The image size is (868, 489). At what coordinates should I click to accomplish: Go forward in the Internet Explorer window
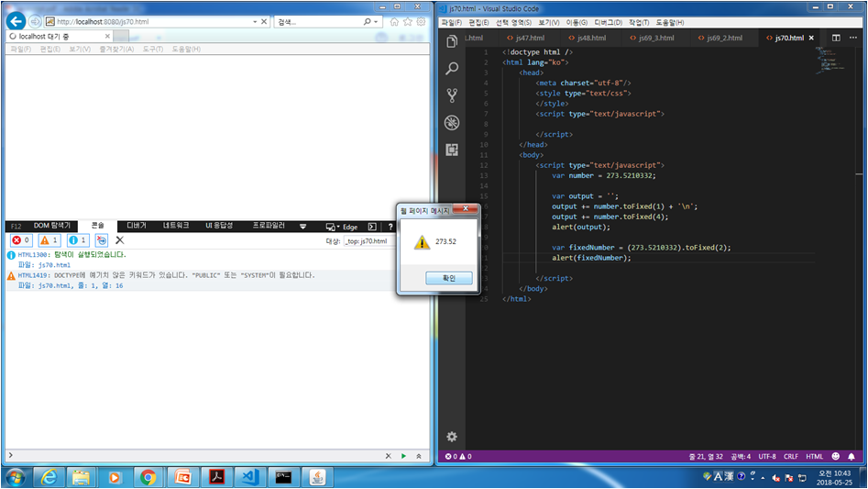35,22
